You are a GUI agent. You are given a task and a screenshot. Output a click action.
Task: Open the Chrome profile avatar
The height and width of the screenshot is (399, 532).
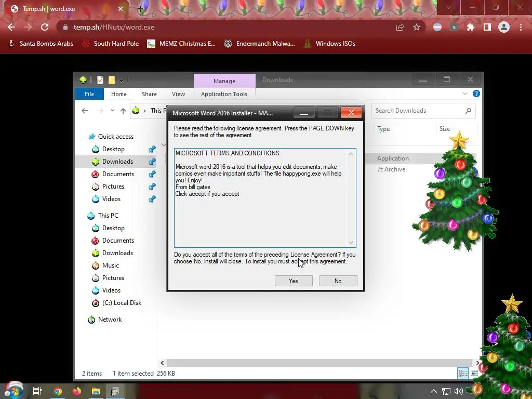504,27
